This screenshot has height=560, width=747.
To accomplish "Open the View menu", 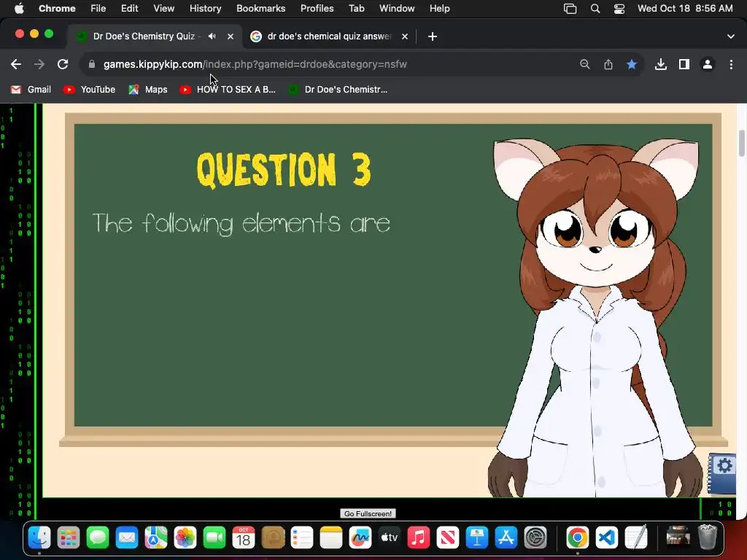I will 164,9.
